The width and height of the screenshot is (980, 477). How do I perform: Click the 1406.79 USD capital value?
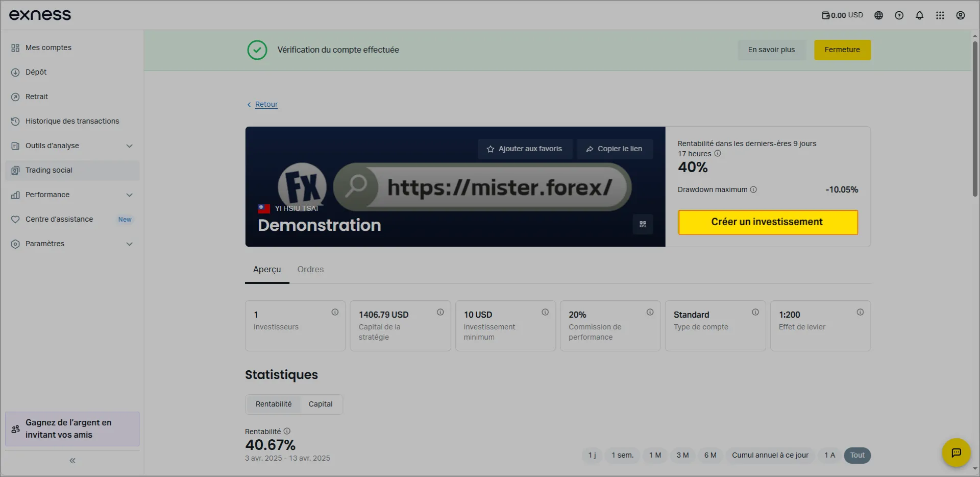click(x=383, y=315)
